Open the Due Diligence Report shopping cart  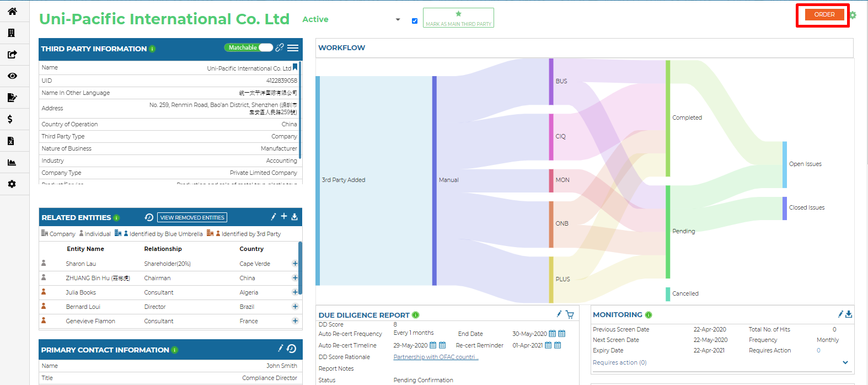[570, 315]
